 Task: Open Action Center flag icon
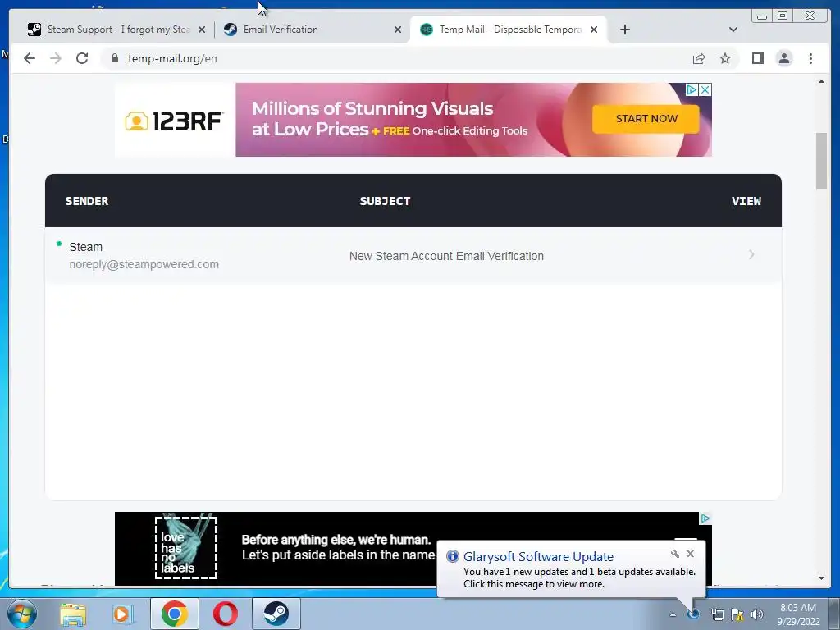tap(737, 614)
